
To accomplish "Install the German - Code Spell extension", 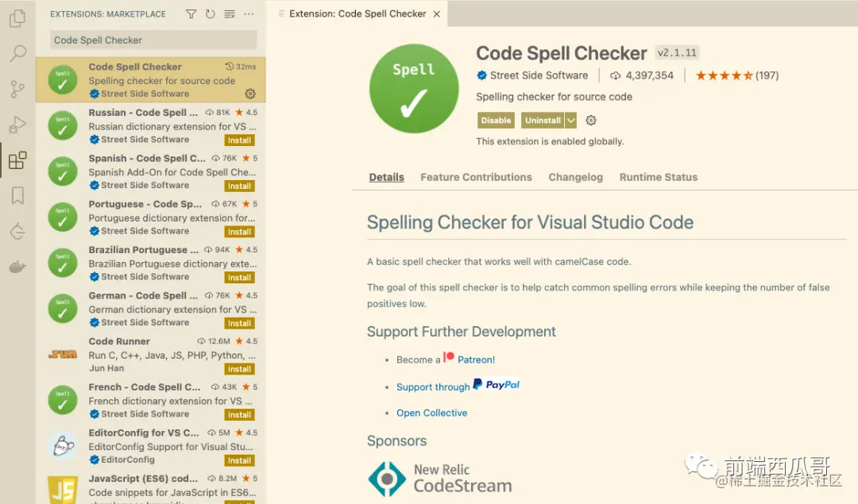I will pos(239,324).
